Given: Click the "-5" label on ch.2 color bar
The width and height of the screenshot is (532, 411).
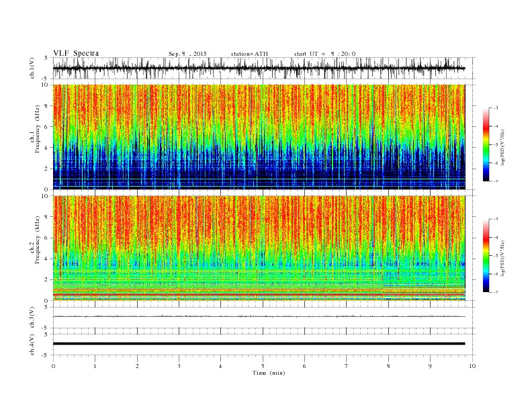Looking at the screenshot, I should [496, 256].
